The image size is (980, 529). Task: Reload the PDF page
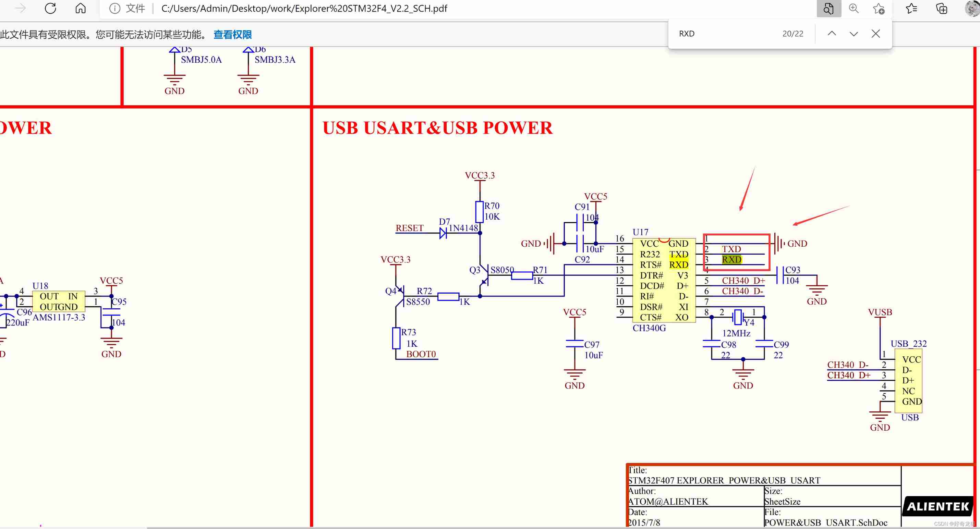pyautogui.click(x=50, y=8)
